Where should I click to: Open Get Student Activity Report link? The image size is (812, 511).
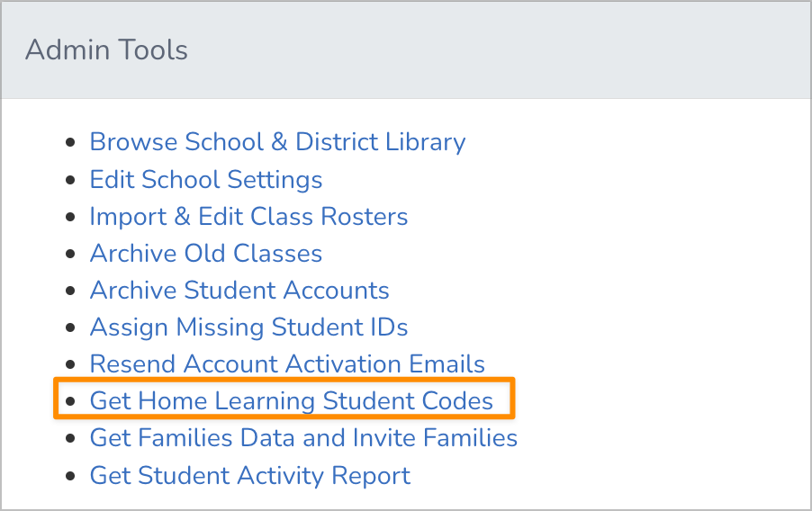tap(250, 475)
